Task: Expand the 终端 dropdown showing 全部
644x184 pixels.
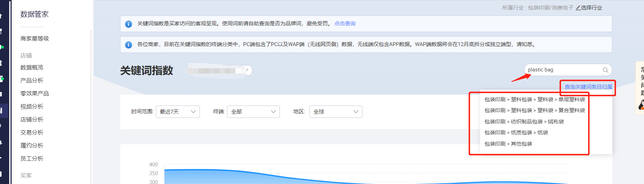Action: pyautogui.click(x=253, y=112)
